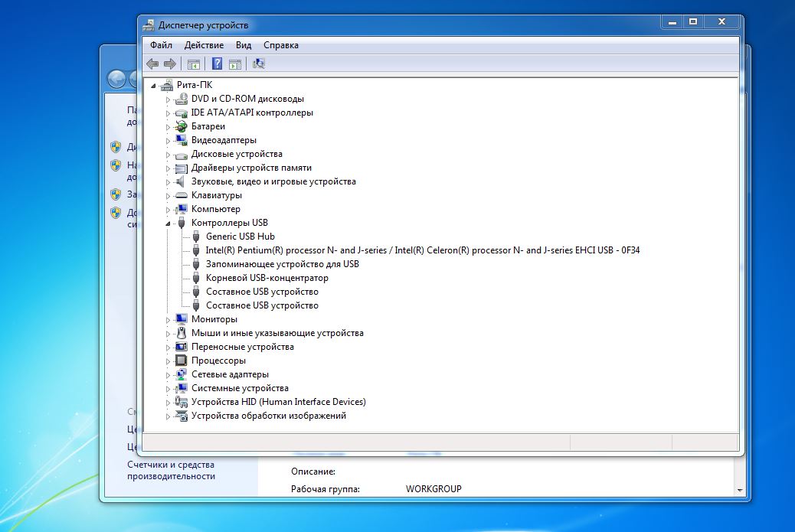Expand the Системные устройства category
Screen dimensions: 795x532
168,389
